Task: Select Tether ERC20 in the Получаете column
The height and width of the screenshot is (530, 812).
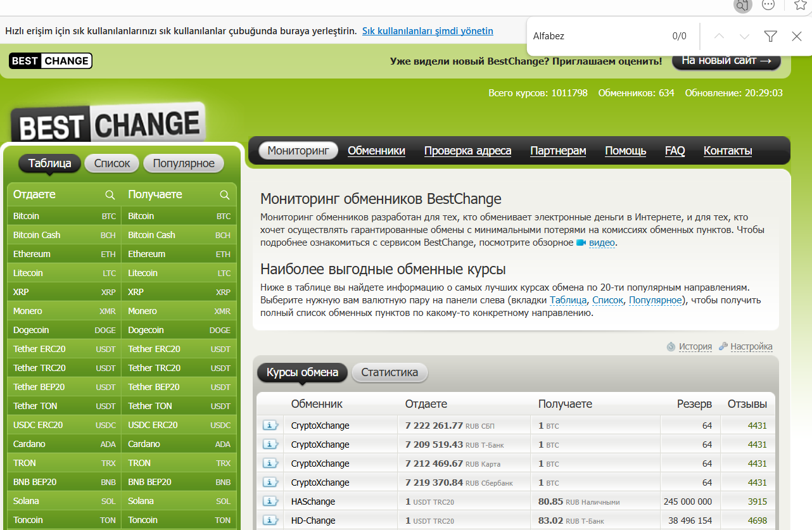Action: pyautogui.click(x=179, y=349)
